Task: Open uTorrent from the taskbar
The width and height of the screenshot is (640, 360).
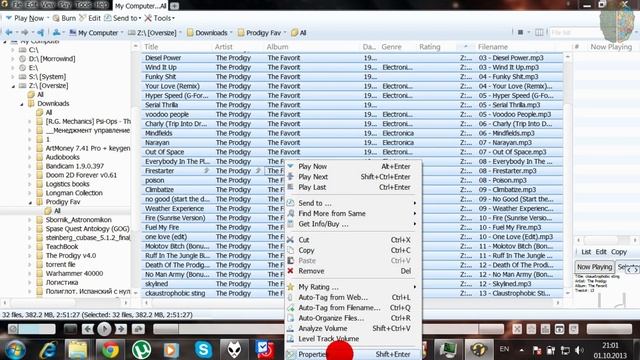Action: click(x=141, y=350)
